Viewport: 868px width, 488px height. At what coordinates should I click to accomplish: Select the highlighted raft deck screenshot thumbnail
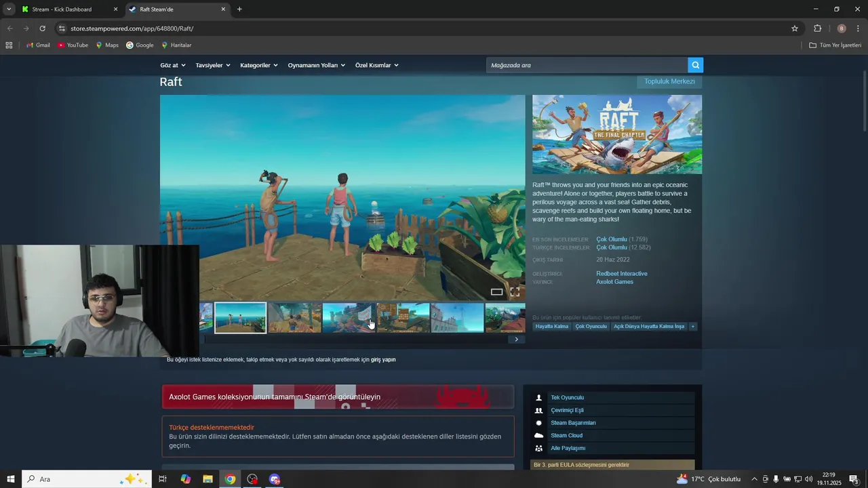(241, 318)
